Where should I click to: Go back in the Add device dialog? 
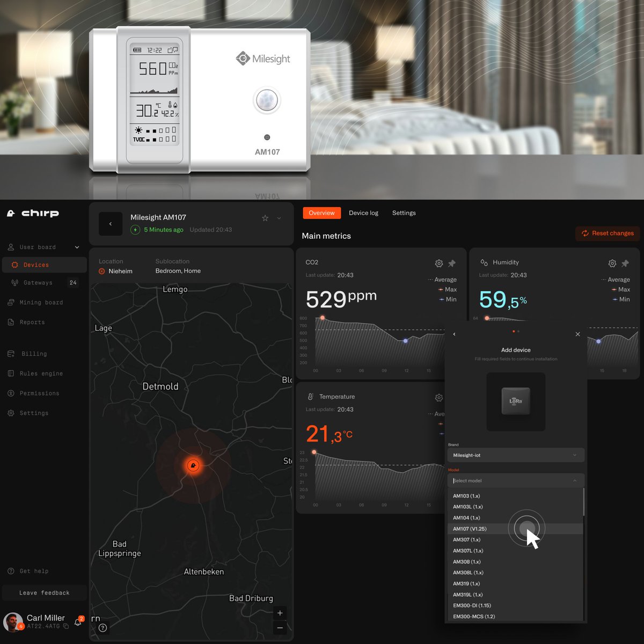pos(454,334)
